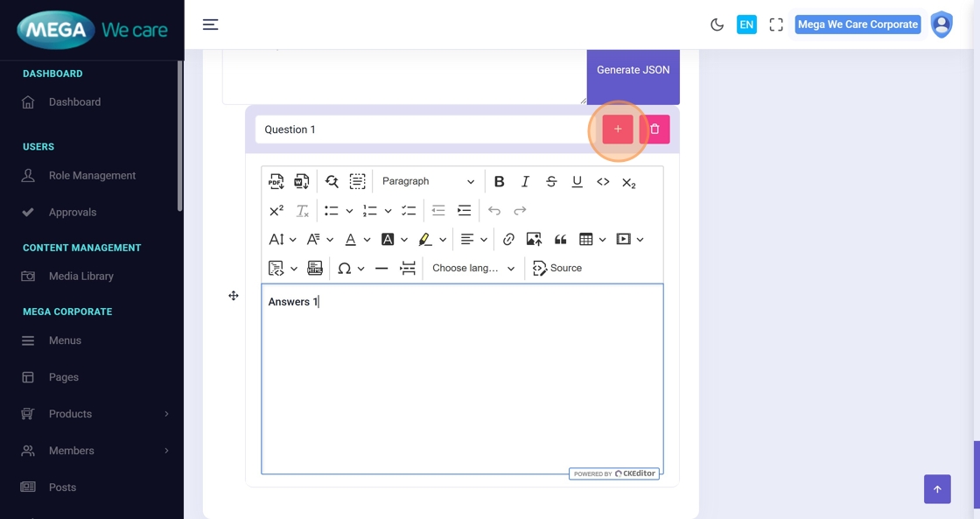
Task: Click the Source editing button
Action: 557,268
